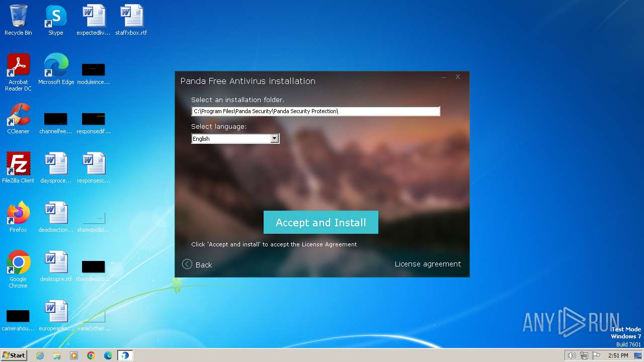This screenshot has width=644, height=362.
Task: Select the deadsection Word document
Action: tap(56, 217)
